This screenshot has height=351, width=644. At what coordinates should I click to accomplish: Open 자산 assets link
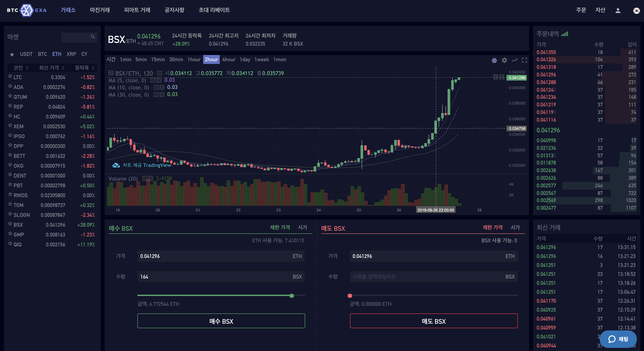[x=600, y=10]
